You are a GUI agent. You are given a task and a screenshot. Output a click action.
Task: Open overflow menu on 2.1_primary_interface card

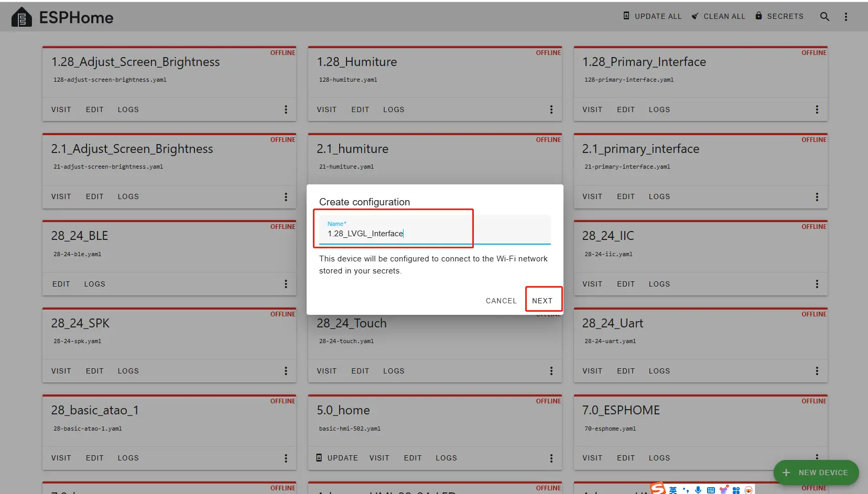[x=817, y=197]
